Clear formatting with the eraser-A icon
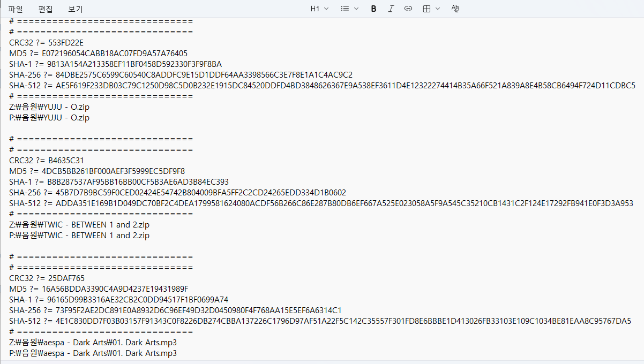Screen dimensions: 644x364 tap(455, 9)
